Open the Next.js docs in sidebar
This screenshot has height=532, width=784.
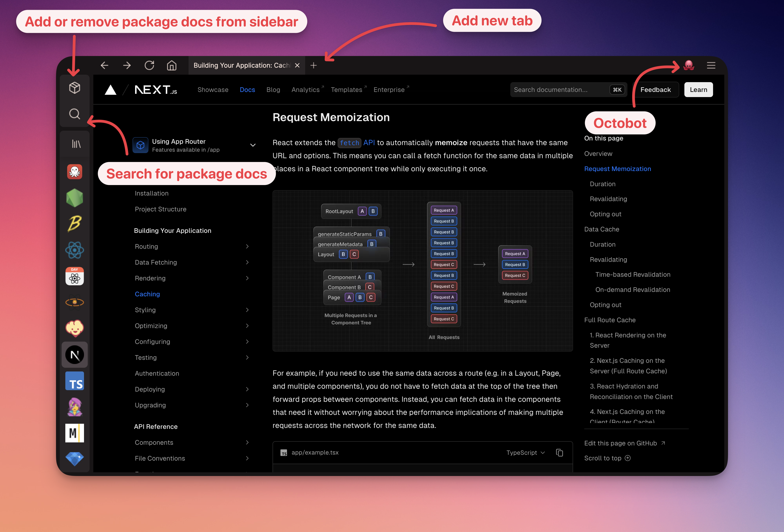75,355
